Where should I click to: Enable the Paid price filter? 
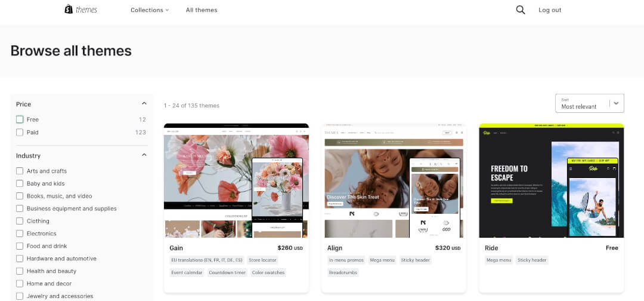click(x=20, y=133)
